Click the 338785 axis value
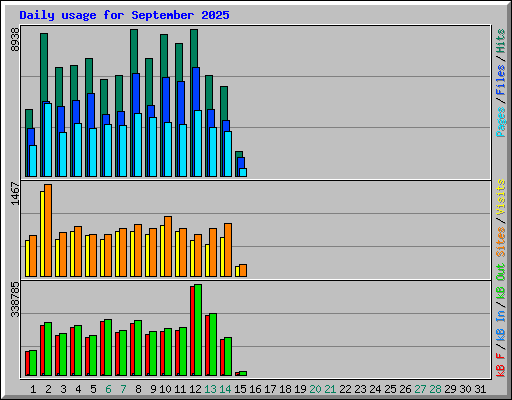Screen dimensions: 512x400 15,300
